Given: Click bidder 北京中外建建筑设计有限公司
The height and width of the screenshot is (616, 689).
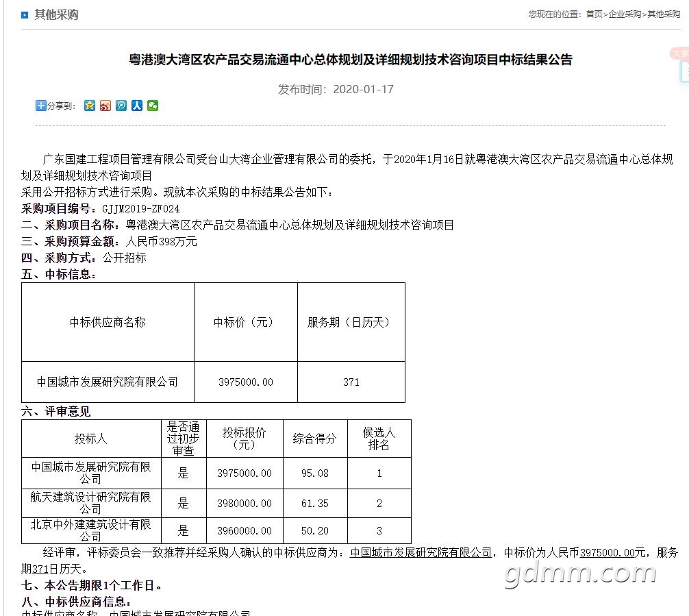Looking at the screenshot, I should pos(91,531).
